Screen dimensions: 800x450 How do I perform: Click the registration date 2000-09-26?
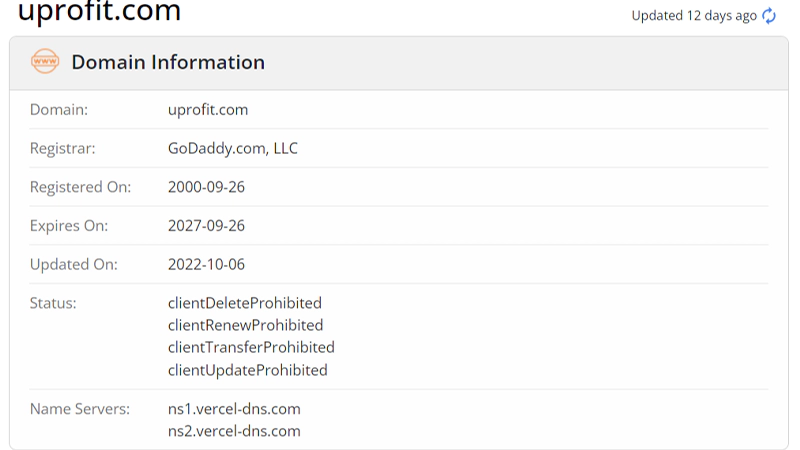click(206, 187)
